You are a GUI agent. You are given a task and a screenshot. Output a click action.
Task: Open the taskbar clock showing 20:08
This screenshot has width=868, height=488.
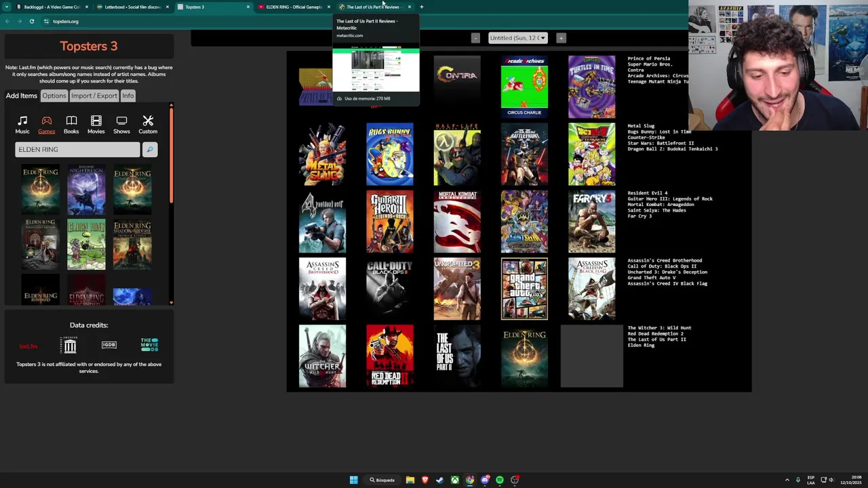(x=850, y=480)
